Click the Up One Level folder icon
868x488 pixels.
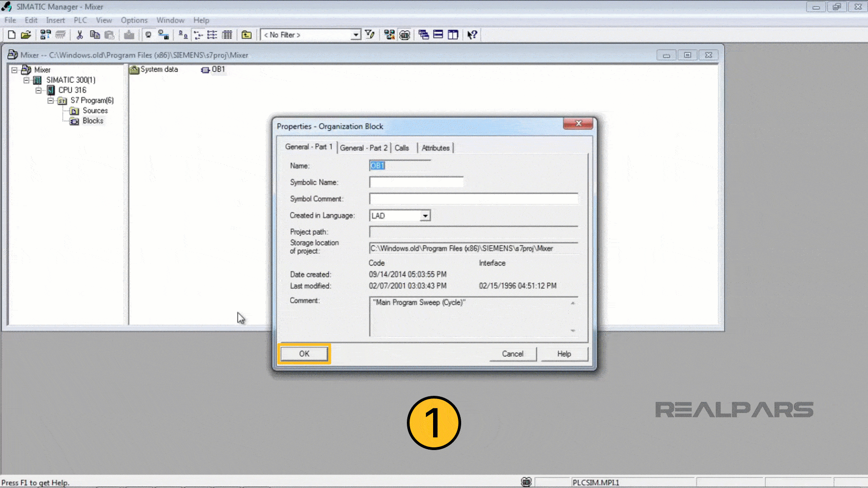point(247,35)
